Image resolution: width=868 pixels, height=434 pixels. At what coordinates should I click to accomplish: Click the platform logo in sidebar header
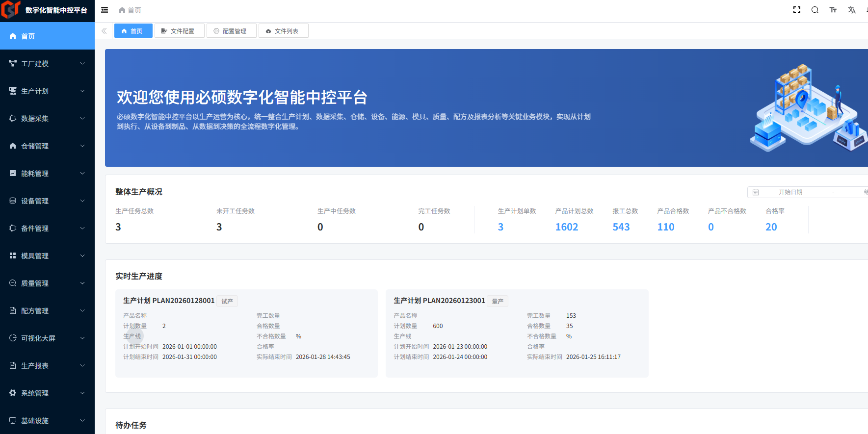click(11, 10)
